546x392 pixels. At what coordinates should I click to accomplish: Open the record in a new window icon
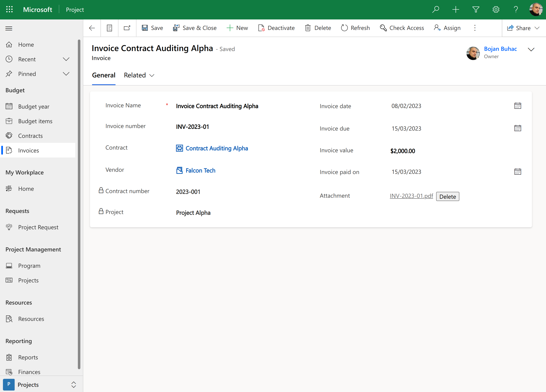tap(127, 28)
